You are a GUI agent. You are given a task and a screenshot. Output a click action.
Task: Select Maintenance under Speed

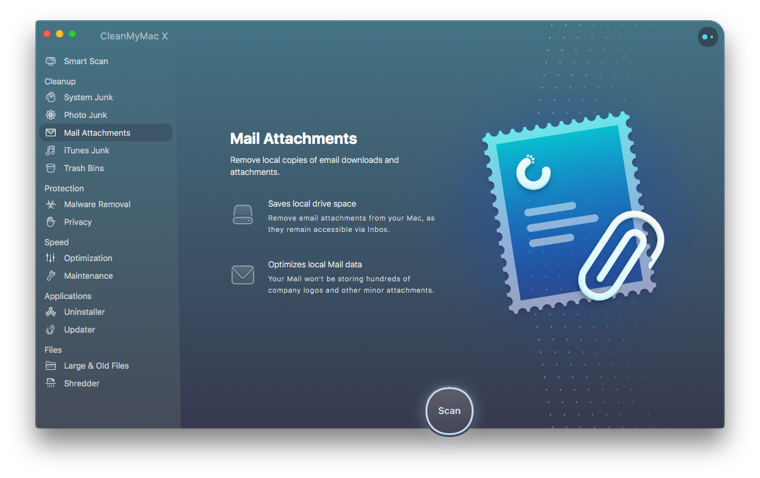point(88,276)
